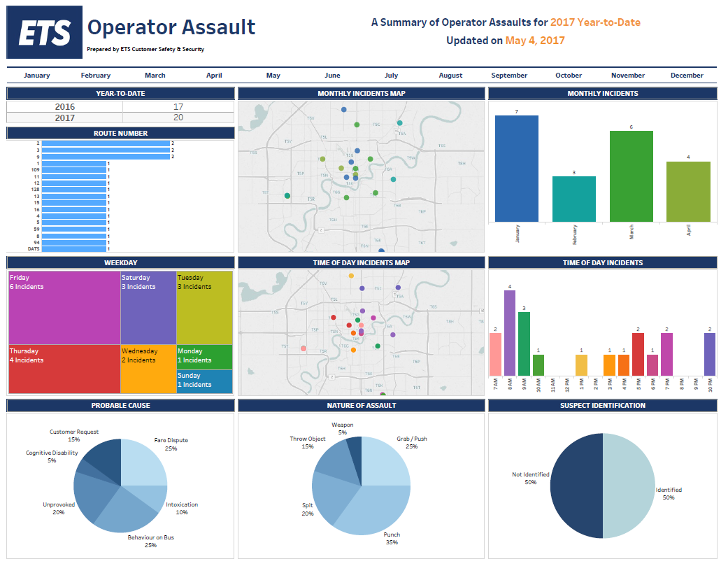Viewport: 728px width, 566px height.
Task: Select the Identified half of Suspect Identification pie
Action: (629, 486)
